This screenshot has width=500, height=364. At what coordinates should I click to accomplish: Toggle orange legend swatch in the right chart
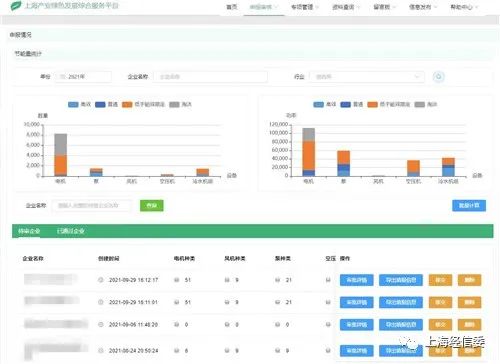click(x=372, y=105)
